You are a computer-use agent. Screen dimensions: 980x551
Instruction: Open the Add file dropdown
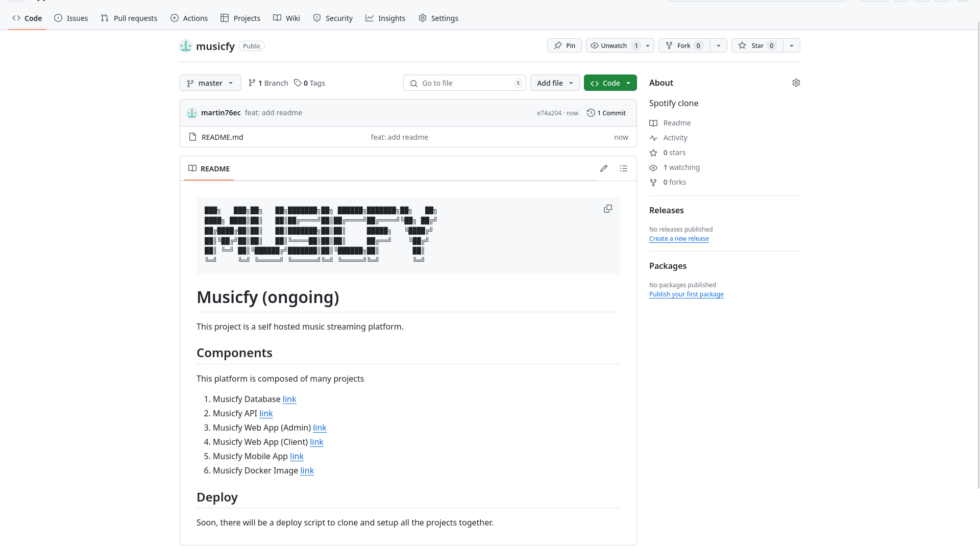(555, 83)
